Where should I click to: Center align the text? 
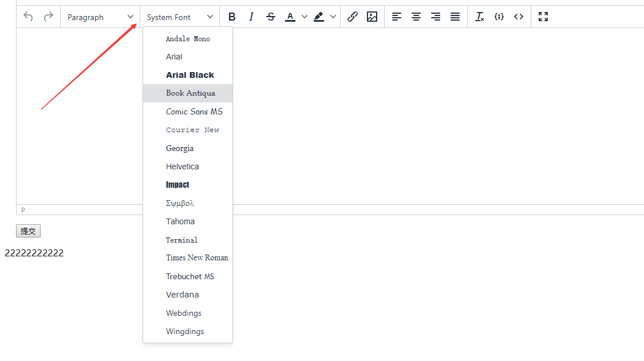point(416,17)
